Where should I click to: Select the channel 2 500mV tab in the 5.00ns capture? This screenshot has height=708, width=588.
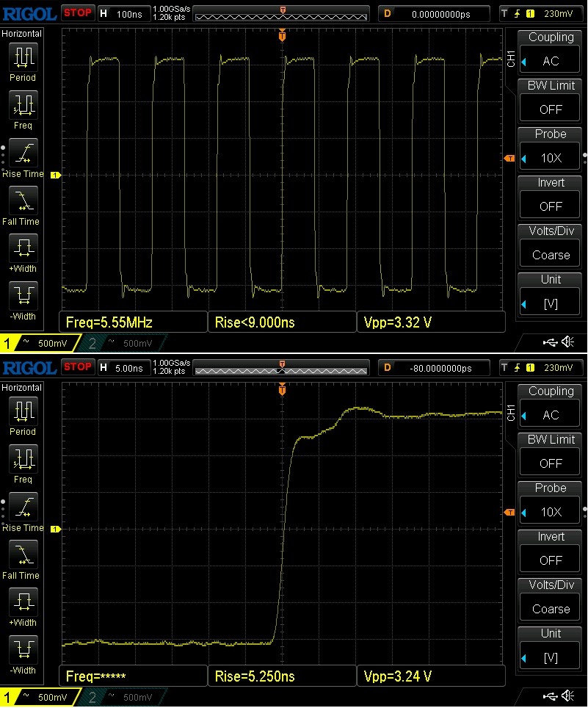(x=122, y=697)
